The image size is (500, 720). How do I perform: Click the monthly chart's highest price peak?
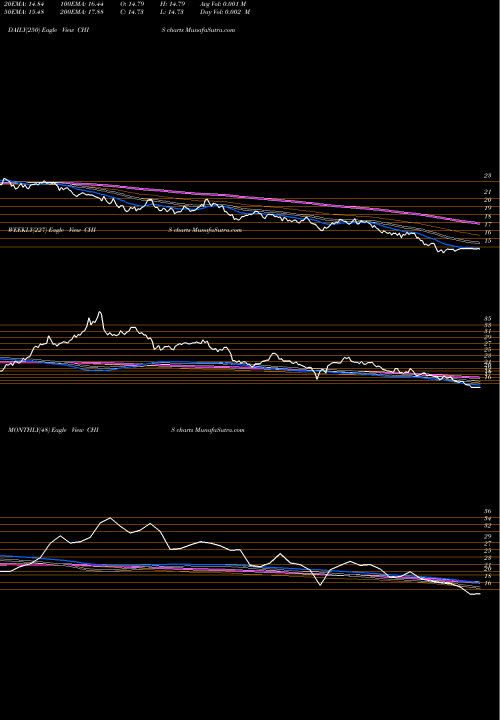109,518
